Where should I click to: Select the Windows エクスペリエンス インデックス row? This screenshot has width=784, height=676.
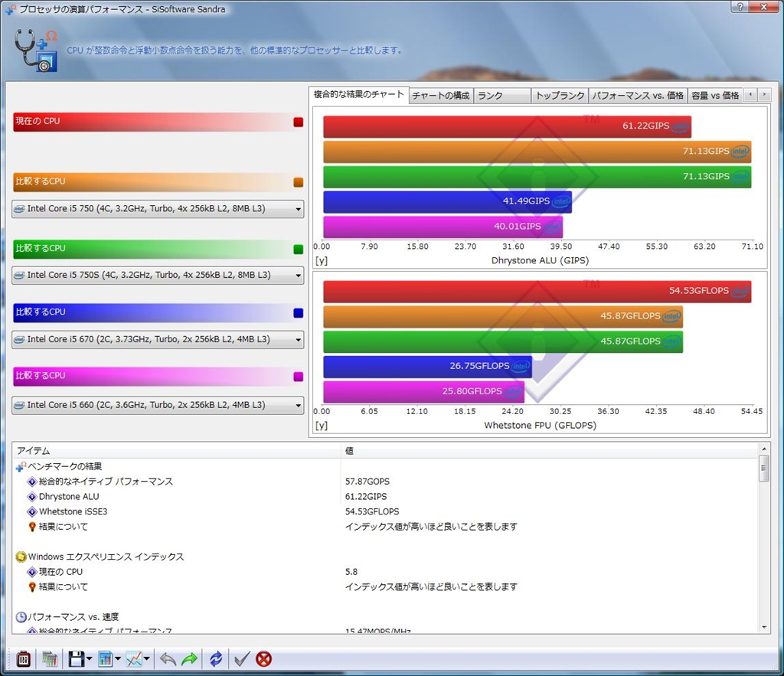coord(385,557)
